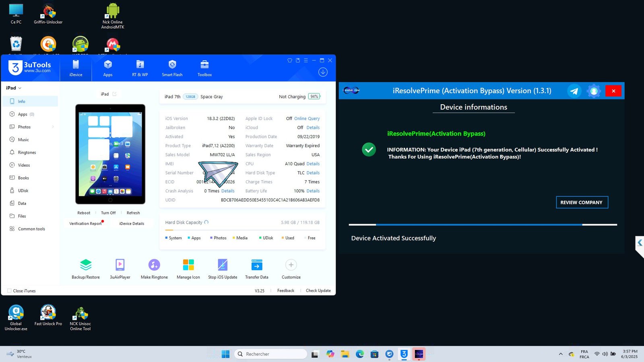This screenshot has width=644, height=362.
Task: Click the Feedback link in 3uTools footer
Action: [x=286, y=290]
